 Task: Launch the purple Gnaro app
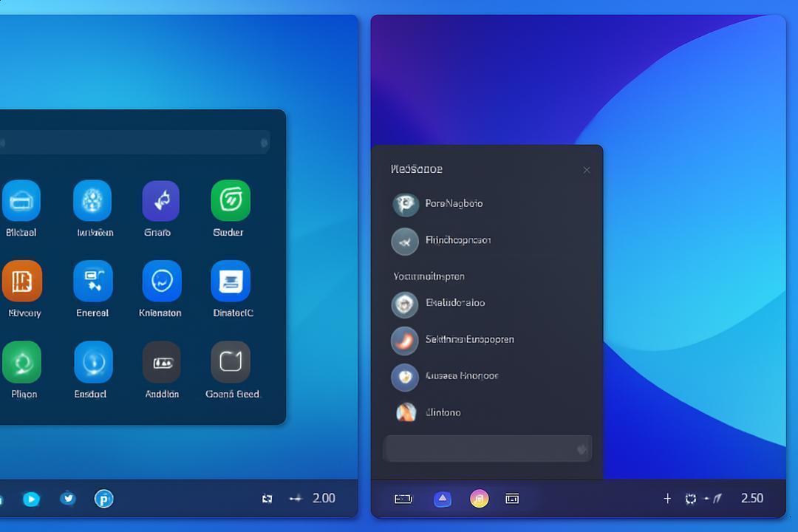pyautogui.click(x=161, y=200)
